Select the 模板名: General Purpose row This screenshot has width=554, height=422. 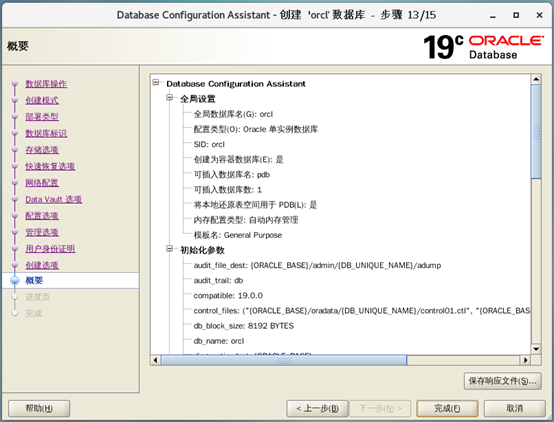238,235
